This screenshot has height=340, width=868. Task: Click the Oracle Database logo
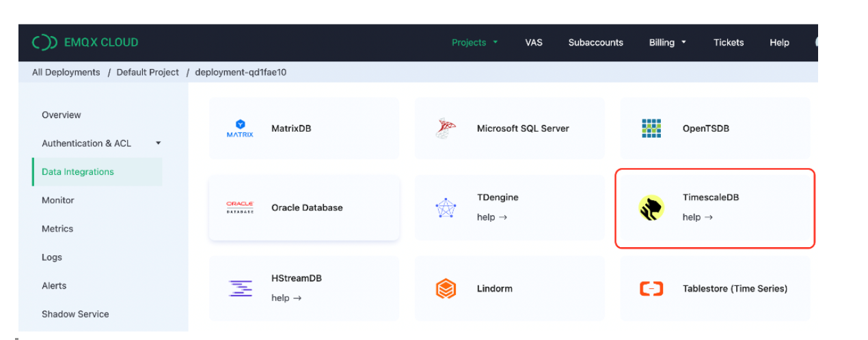tap(240, 208)
